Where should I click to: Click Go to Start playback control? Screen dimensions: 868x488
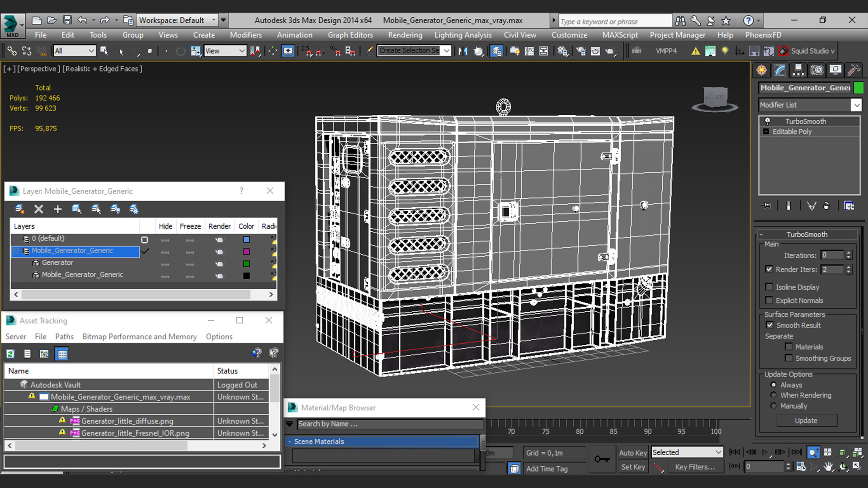click(735, 452)
